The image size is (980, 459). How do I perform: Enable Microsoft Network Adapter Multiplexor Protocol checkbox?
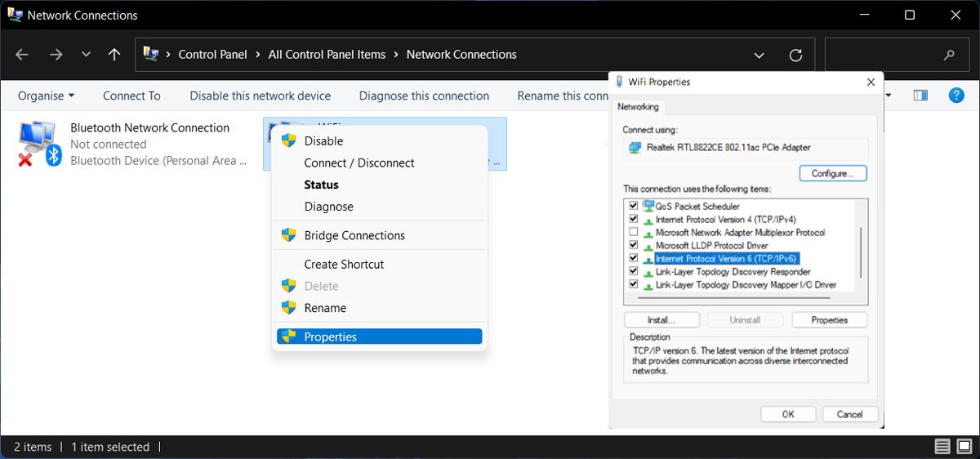[633, 233]
